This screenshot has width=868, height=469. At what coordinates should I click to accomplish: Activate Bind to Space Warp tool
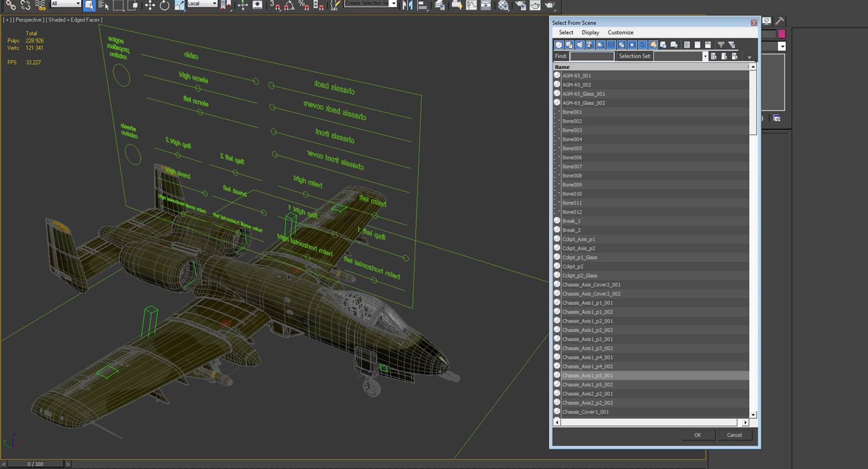(x=40, y=5)
